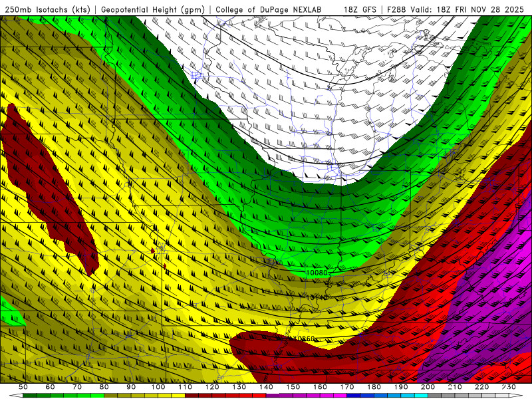
Task: Click the 'Geopotential Height (gpm)' title text
Action: tap(153, 9)
